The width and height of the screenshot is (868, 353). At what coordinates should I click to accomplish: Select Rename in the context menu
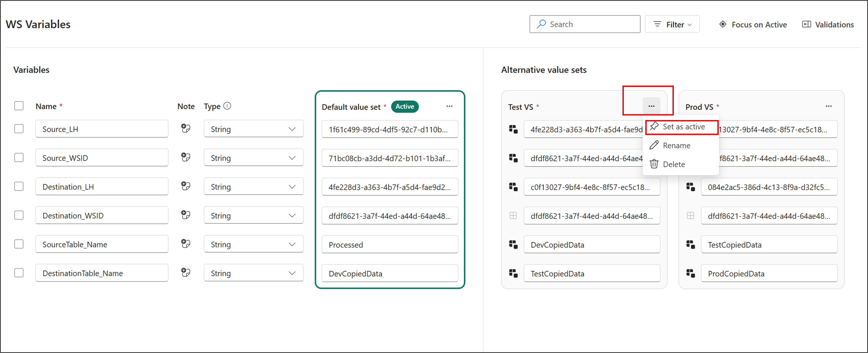point(676,145)
